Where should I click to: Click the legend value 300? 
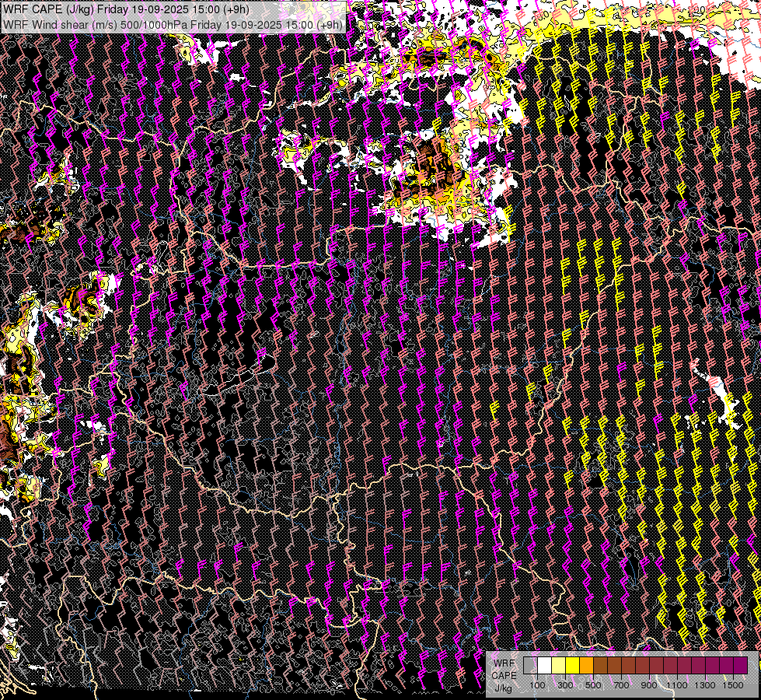point(565,685)
